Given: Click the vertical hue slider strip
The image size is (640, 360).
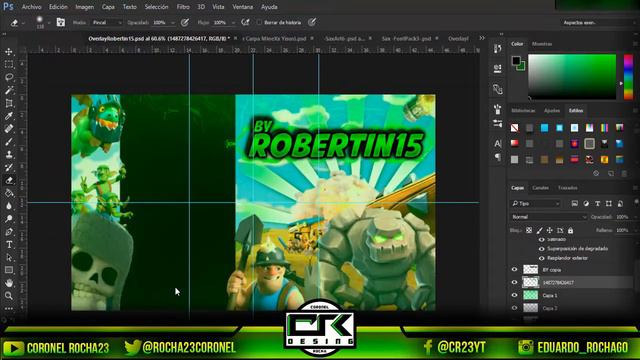Looking at the screenshot, I should click(628, 77).
